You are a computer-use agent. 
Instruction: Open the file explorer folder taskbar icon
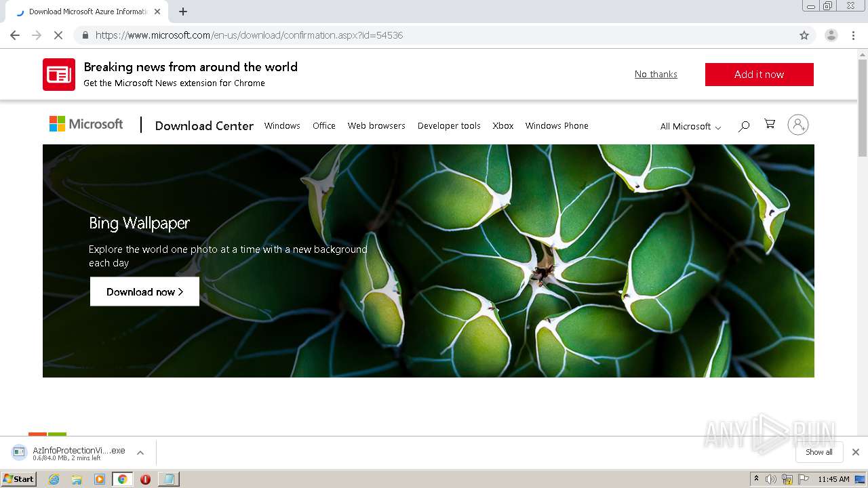coord(77,479)
